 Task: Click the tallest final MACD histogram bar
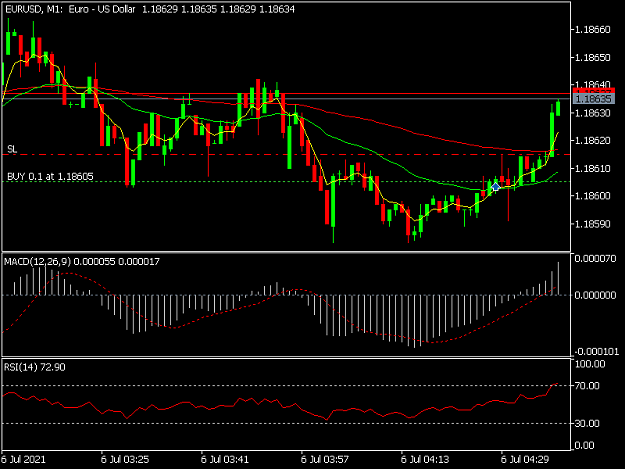(x=558, y=279)
